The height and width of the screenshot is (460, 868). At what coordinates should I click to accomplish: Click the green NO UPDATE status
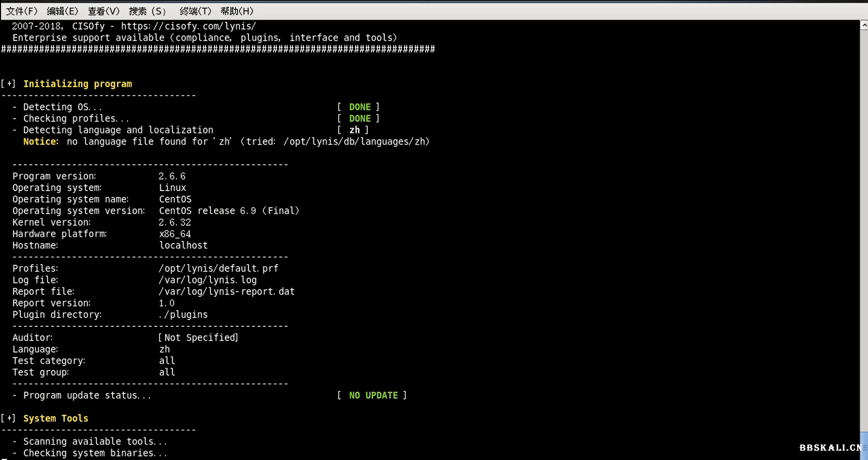tap(373, 395)
